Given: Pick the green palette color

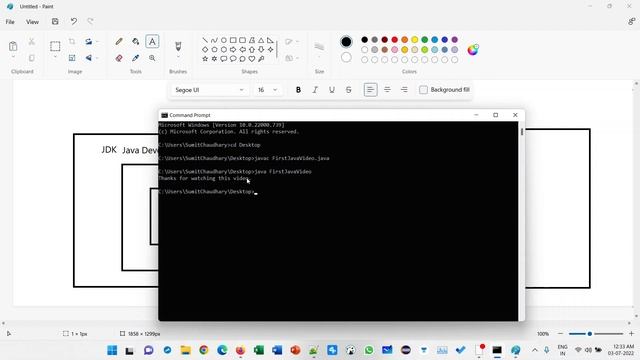Looking at the screenshot, I should (x=424, y=40).
